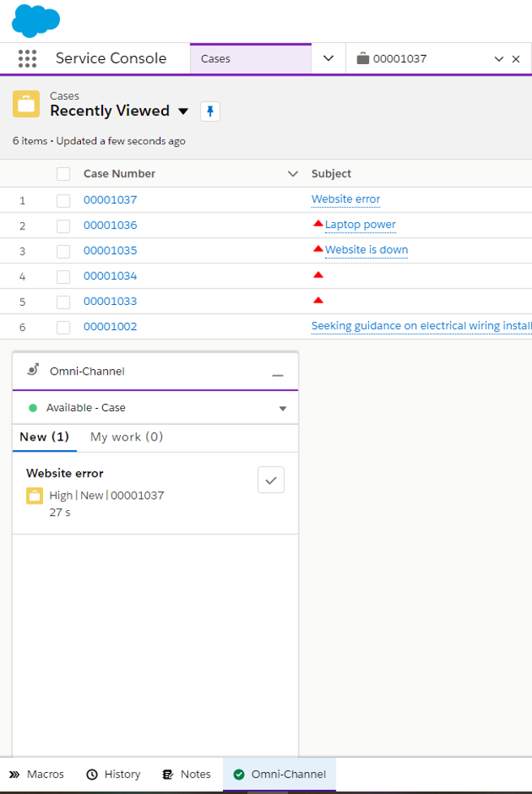The width and height of the screenshot is (532, 794).
Task: Open the App Launcher grid icon
Action: tap(28, 58)
